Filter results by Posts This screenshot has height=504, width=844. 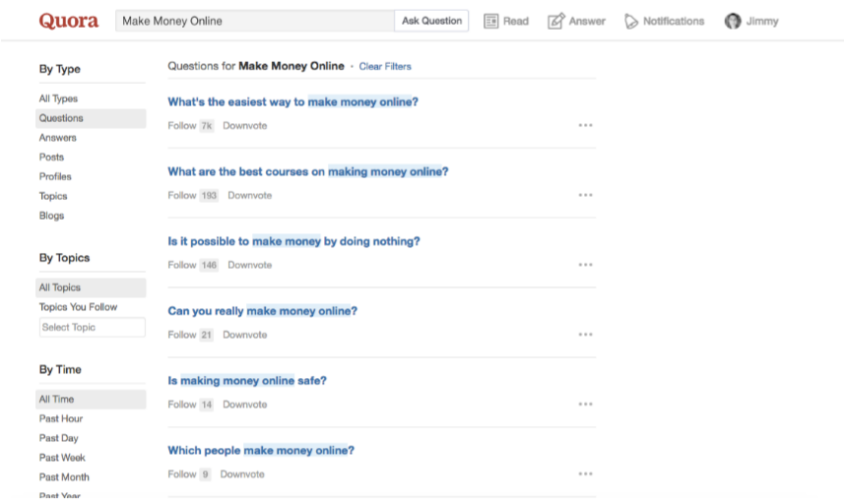[51, 157]
